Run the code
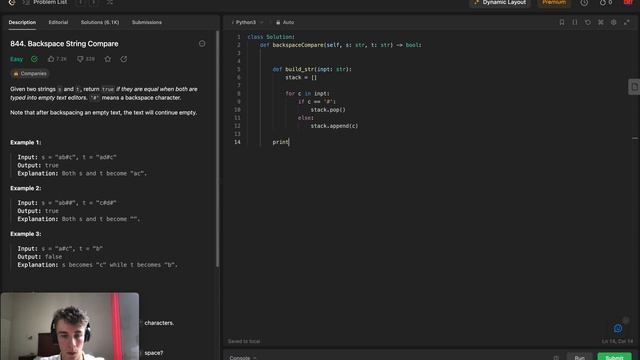Screen dimensions: 640x360 [x=579, y=357]
